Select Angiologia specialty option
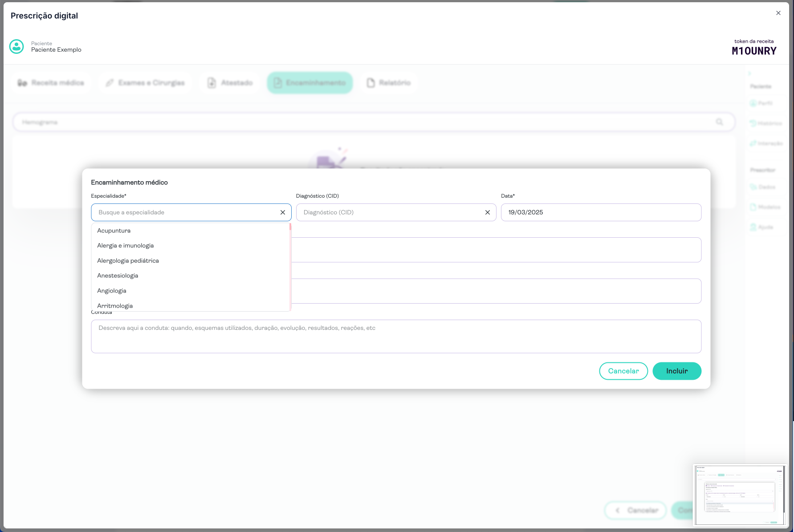Viewport: 794px width, 532px height. 112,291
